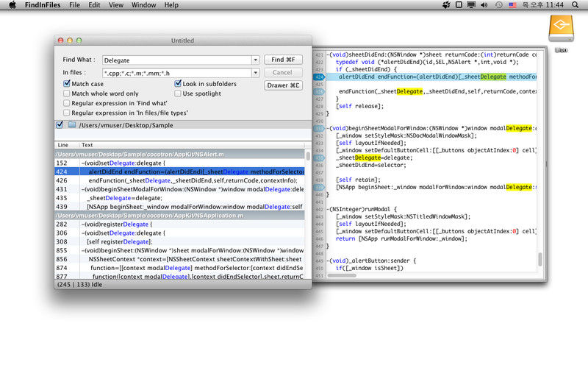Click the Text column header
The width and height of the screenshot is (588, 368).
pyautogui.click(x=192, y=144)
